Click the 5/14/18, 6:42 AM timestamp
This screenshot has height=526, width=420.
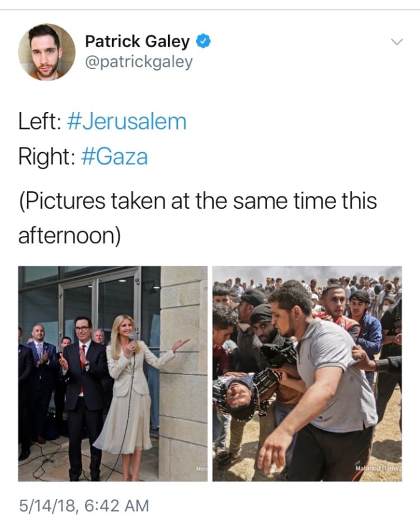pyautogui.click(x=84, y=506)
